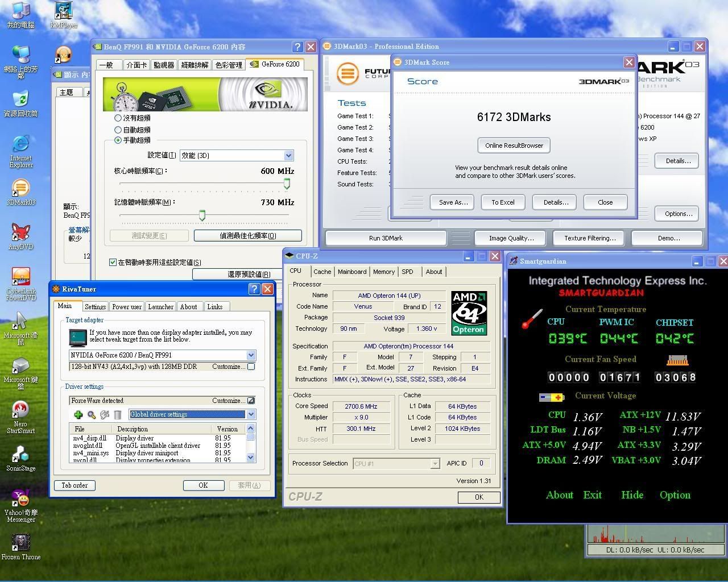Click Image Quality button in 3DMark03
This screenshot has width=728, height=582.
tap(511, 238)
